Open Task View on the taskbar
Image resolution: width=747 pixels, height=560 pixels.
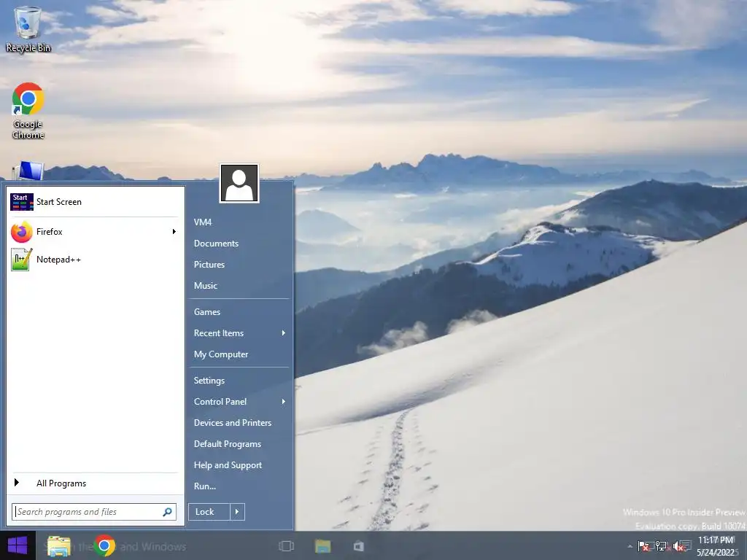coord(286,545)
